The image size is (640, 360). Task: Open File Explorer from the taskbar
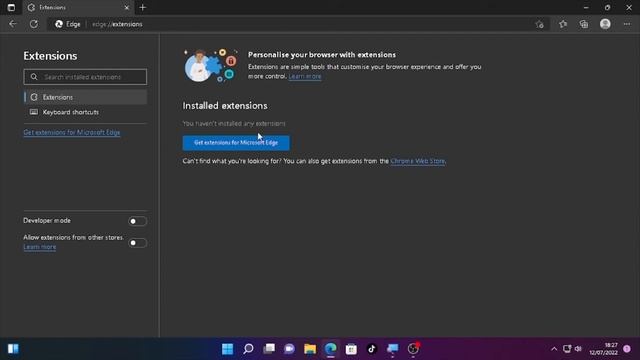click(x=310, y=349)
